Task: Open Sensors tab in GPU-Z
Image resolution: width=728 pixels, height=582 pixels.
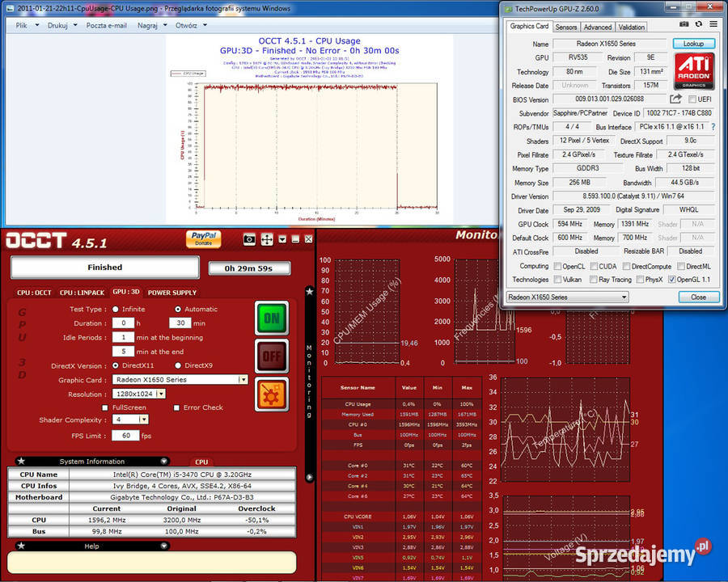Action: [x=566, y=27]
